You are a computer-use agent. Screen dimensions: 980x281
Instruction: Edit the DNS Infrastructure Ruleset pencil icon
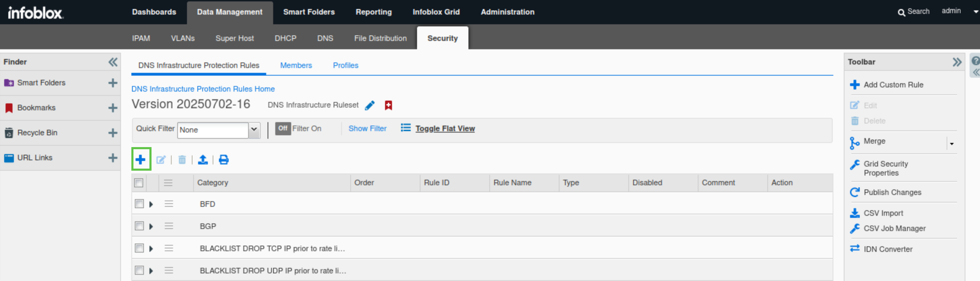[x=370, y=105]
